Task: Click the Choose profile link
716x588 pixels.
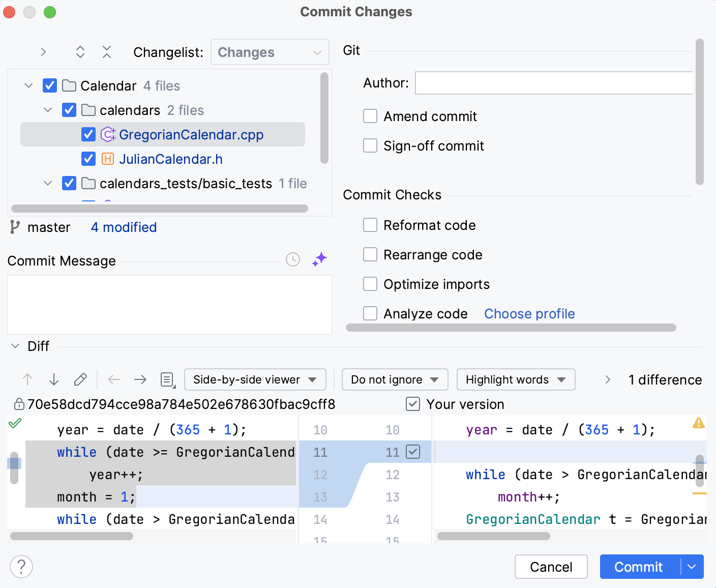Action: coord(529,313)
